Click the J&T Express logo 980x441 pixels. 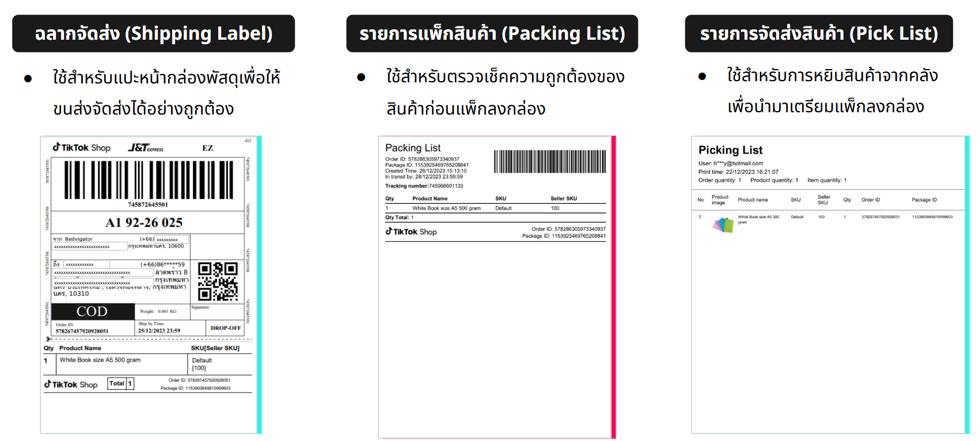click(146, 148)
